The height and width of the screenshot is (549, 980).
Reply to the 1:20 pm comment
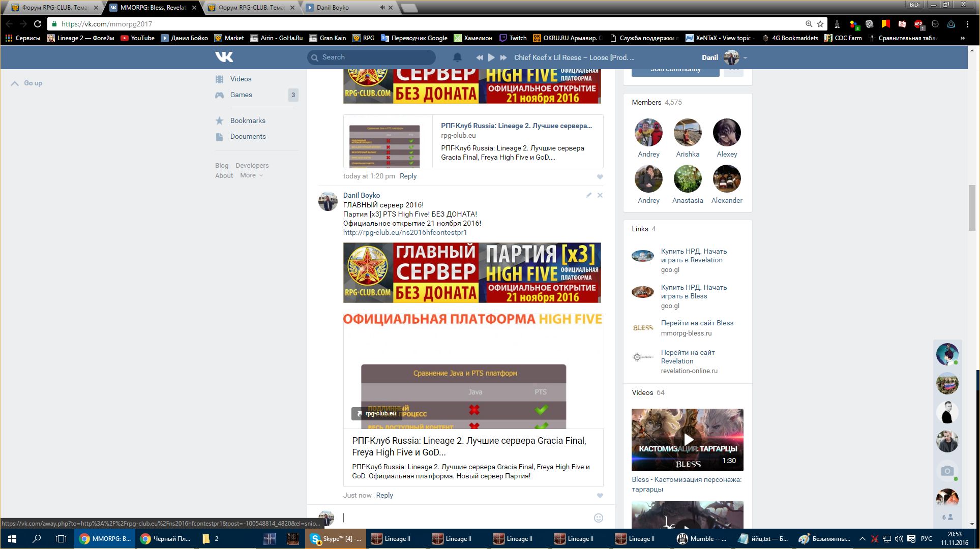point(408,176)
